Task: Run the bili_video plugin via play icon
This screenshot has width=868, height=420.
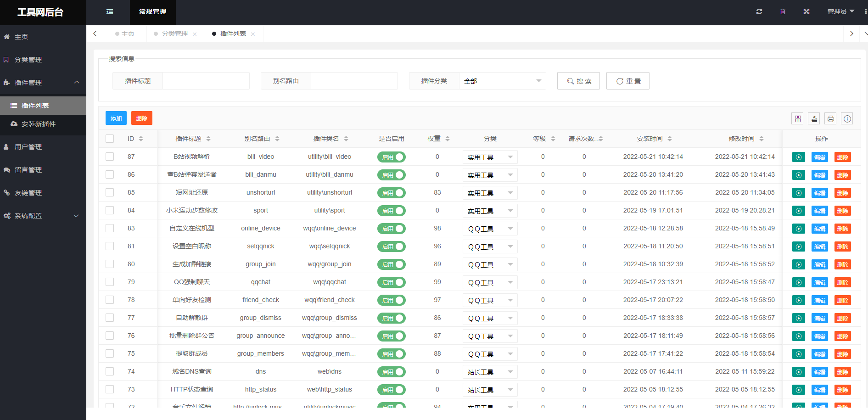Action: (798, 157)
